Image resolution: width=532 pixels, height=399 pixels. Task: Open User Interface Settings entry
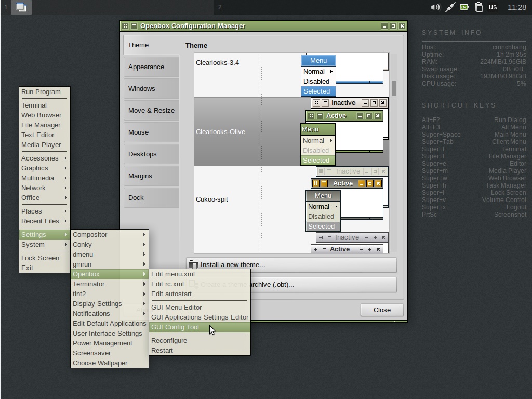(x=110, y=333)
